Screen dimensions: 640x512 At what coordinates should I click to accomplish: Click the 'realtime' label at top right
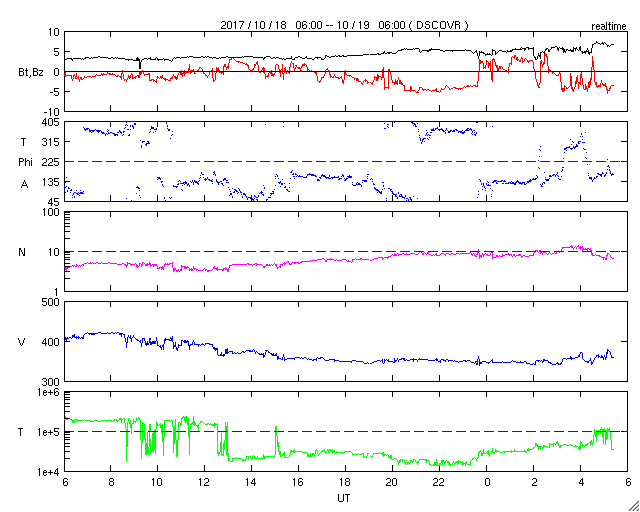click(x=609, y=26)
